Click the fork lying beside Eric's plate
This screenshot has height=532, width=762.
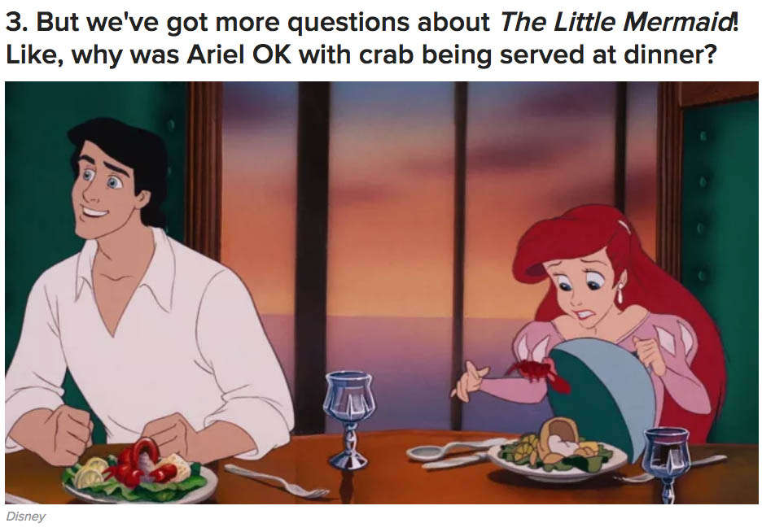[x=276, y=481]
